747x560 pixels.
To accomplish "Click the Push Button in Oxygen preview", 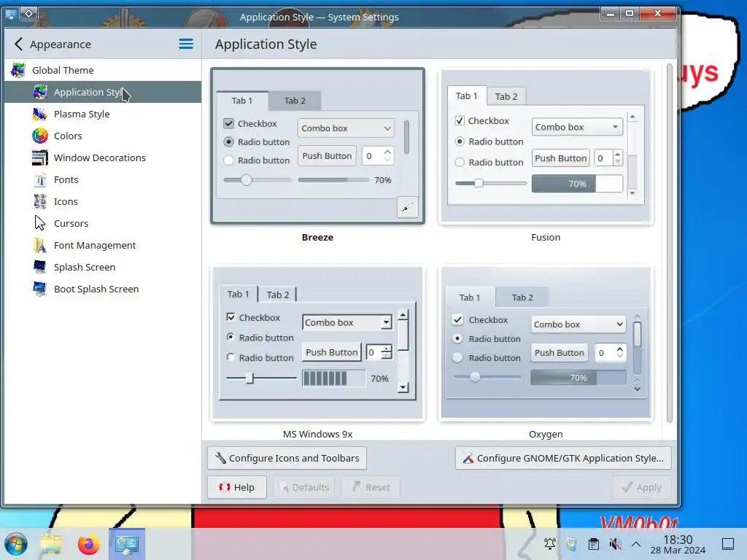I will (x=560, y=353).
